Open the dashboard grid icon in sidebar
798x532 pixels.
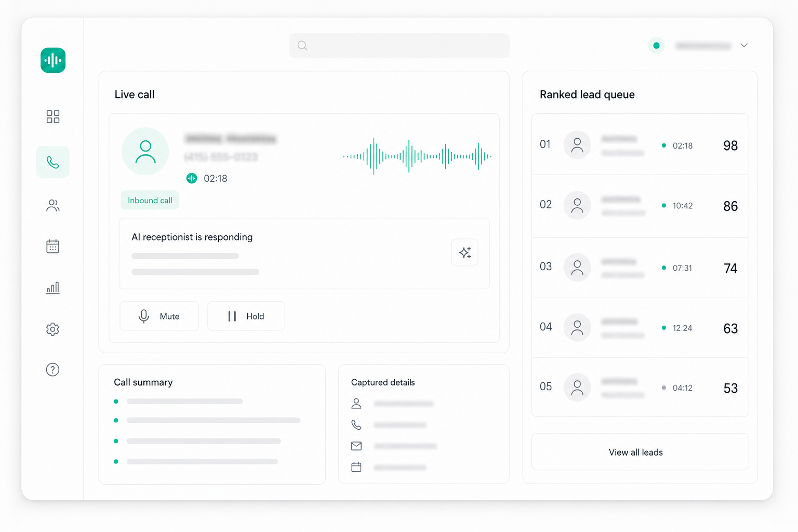53,116
